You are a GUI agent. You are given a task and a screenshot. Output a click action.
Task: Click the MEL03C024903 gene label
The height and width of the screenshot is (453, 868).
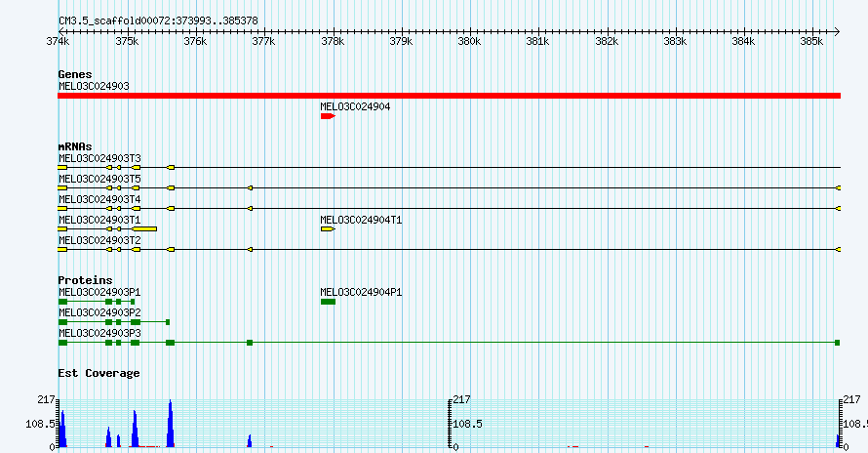point(94,86)
